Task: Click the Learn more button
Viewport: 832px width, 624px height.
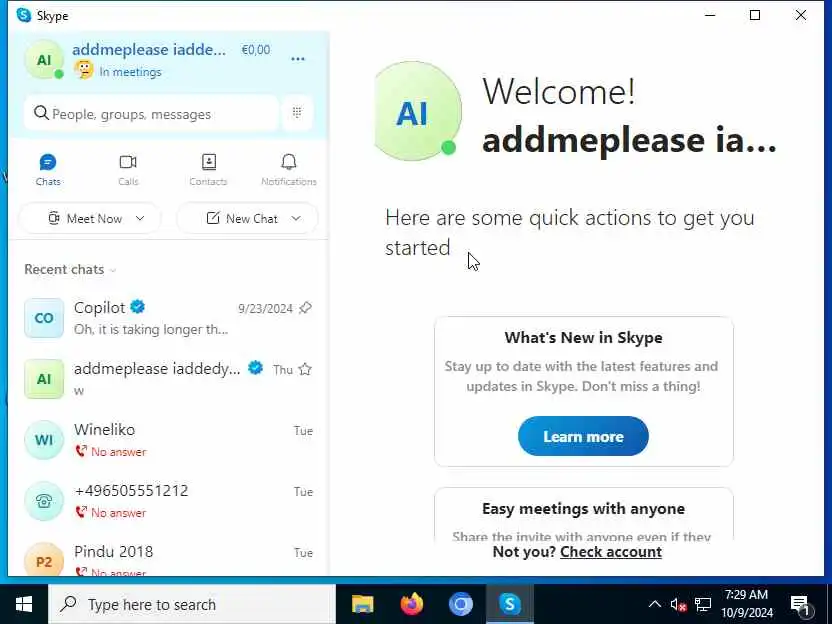Action: [583, 436]
